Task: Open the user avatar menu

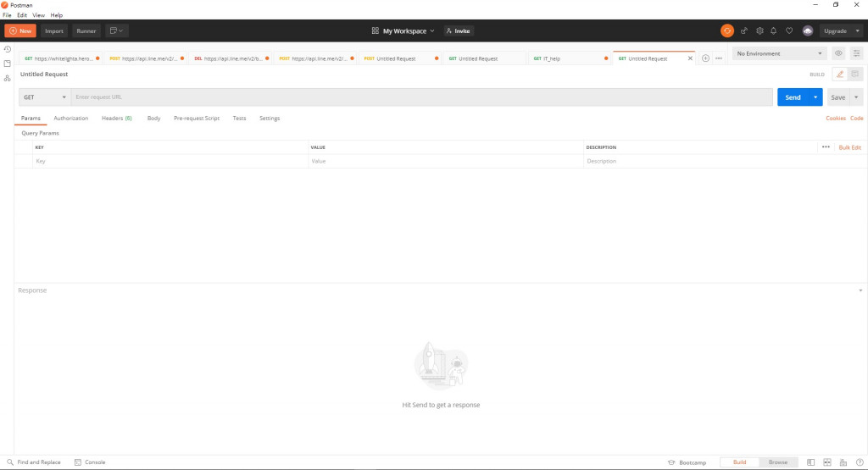Action: click(808, 31)
